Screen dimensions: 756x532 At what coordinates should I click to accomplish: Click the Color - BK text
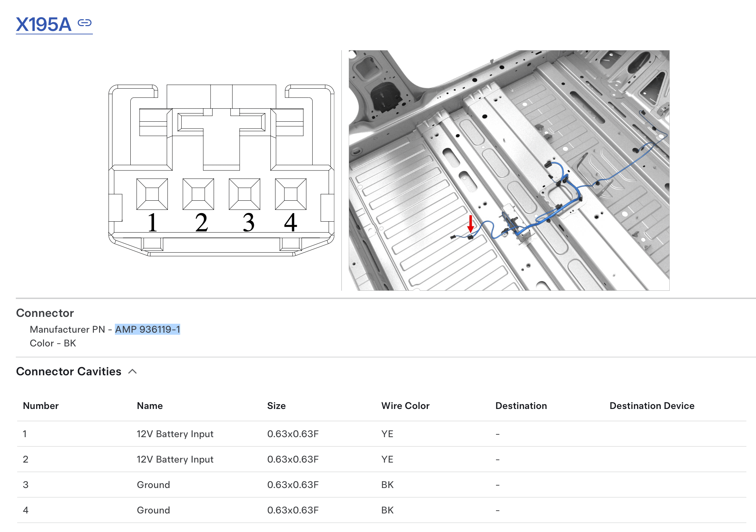53,343
